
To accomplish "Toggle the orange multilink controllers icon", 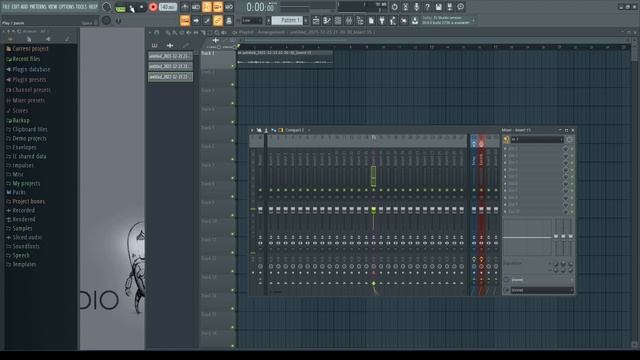I will click(218, 20).
